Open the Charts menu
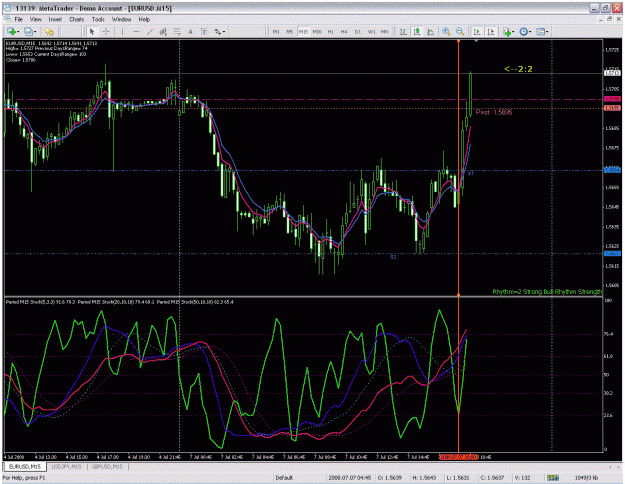Viewport: 625px width, 484px height. 77,19
